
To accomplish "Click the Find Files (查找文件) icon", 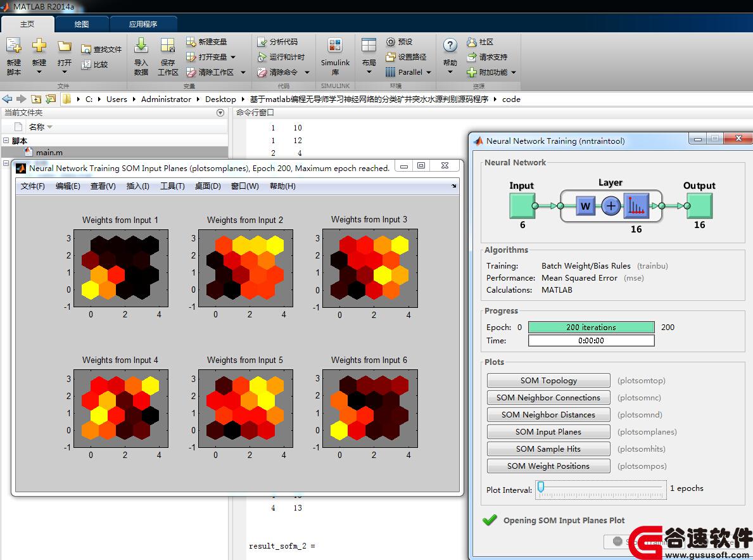I will coord(86,49).
